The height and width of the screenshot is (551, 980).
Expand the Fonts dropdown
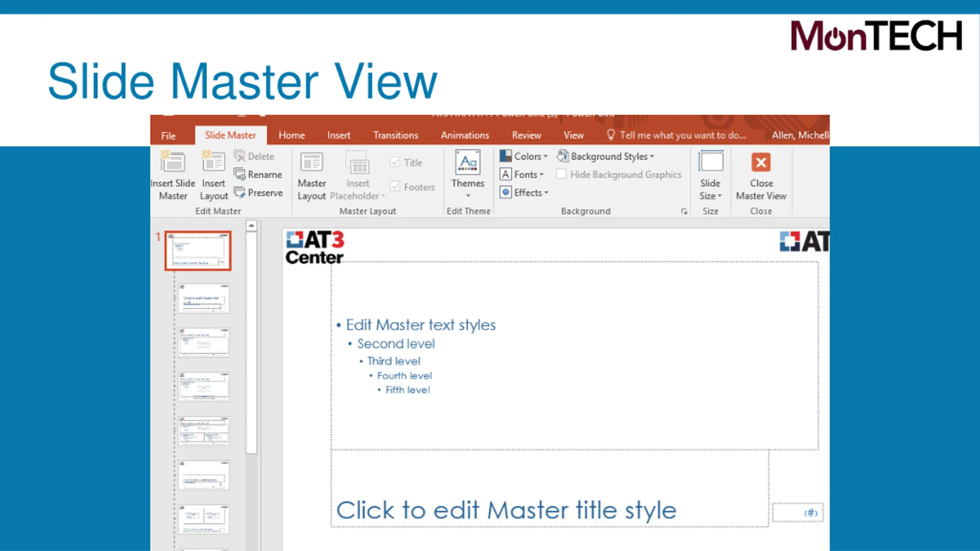coord(522,174)
